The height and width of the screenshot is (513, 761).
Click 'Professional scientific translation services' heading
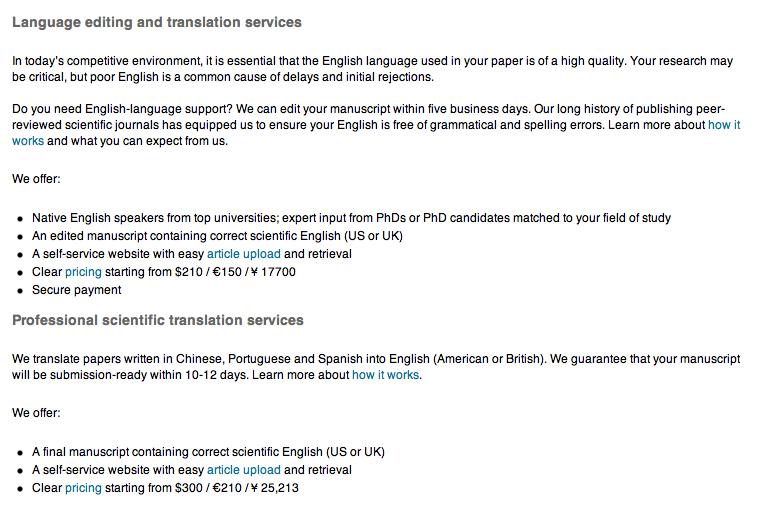[158, 320]
